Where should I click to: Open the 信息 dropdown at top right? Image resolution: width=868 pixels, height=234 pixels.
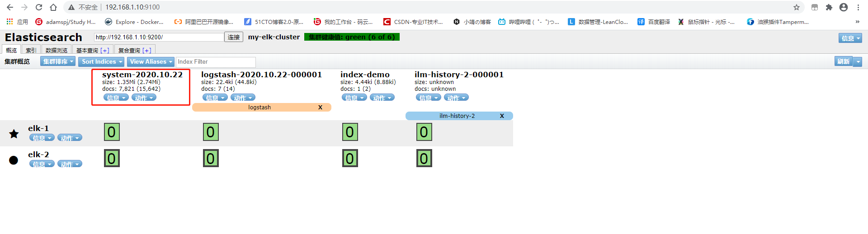point(850,38)
